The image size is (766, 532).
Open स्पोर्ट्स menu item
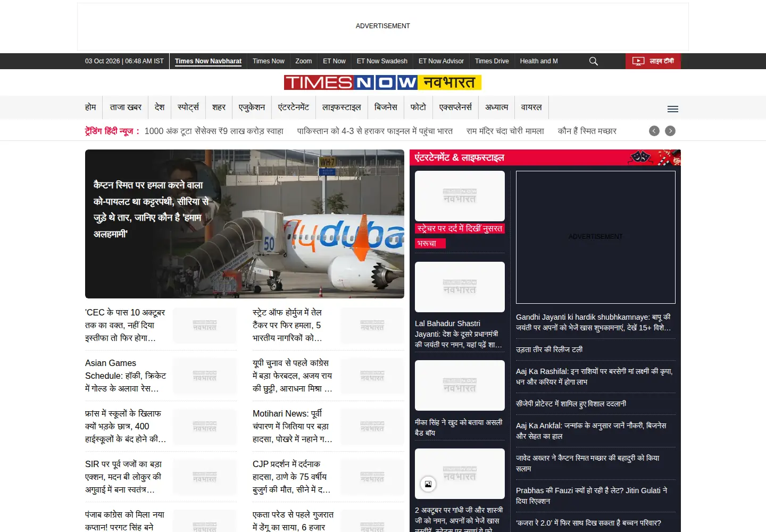(188, 107)
